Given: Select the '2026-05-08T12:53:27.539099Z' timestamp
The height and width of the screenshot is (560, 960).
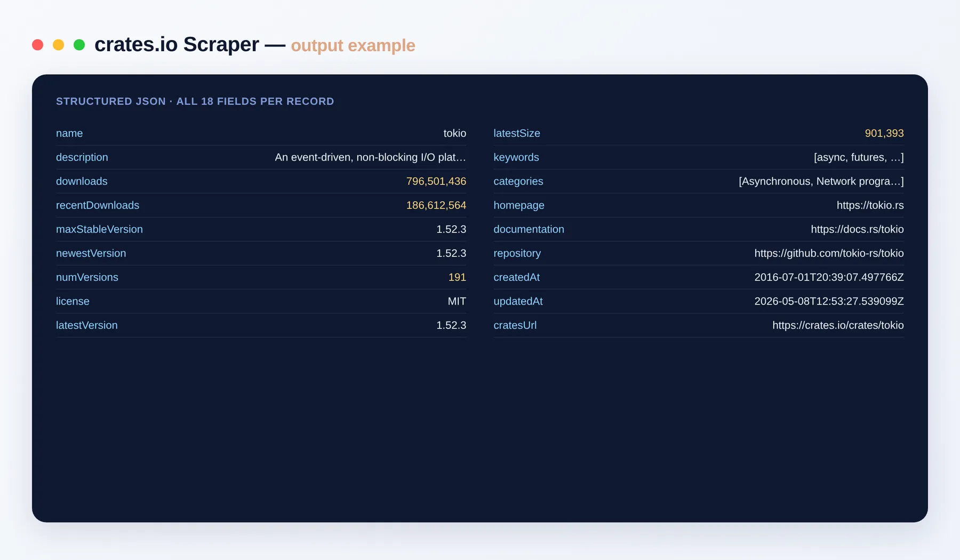Looking at the screenshot, I should pyautogui.click(x=829, y=301).
